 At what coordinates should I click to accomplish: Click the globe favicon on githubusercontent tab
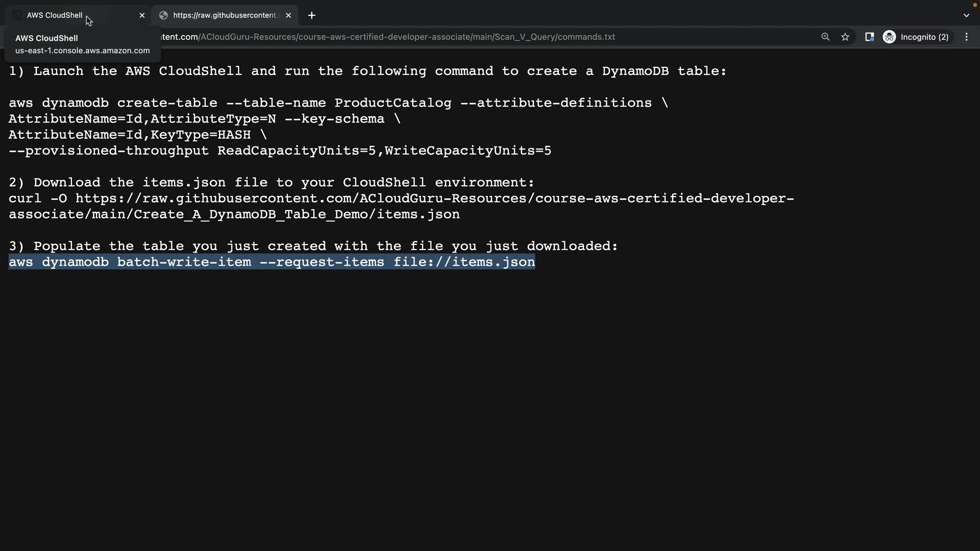pyautogui.click(x=163, y=15)
